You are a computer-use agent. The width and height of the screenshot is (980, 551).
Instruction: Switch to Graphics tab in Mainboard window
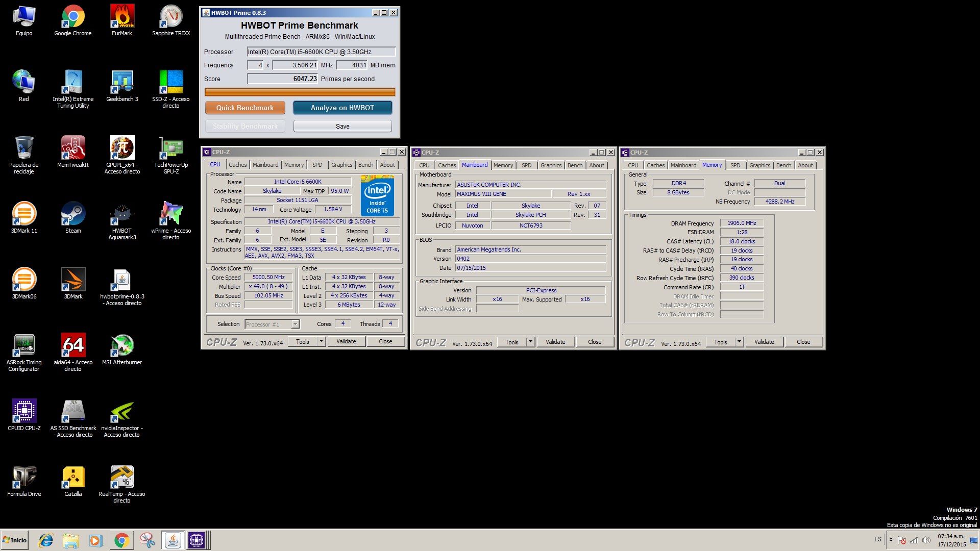tap(551, 165)
